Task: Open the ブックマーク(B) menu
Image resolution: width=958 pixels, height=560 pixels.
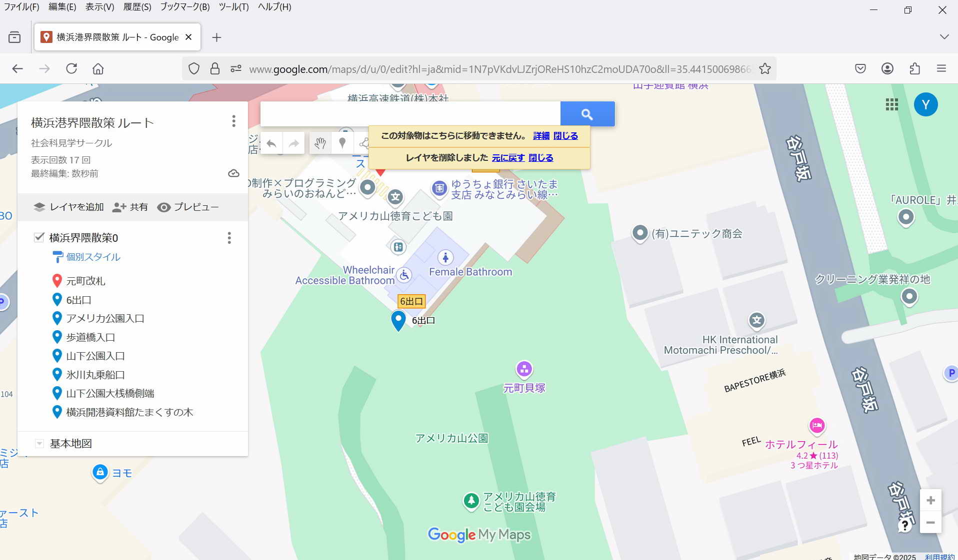Action: pos(184,7)
